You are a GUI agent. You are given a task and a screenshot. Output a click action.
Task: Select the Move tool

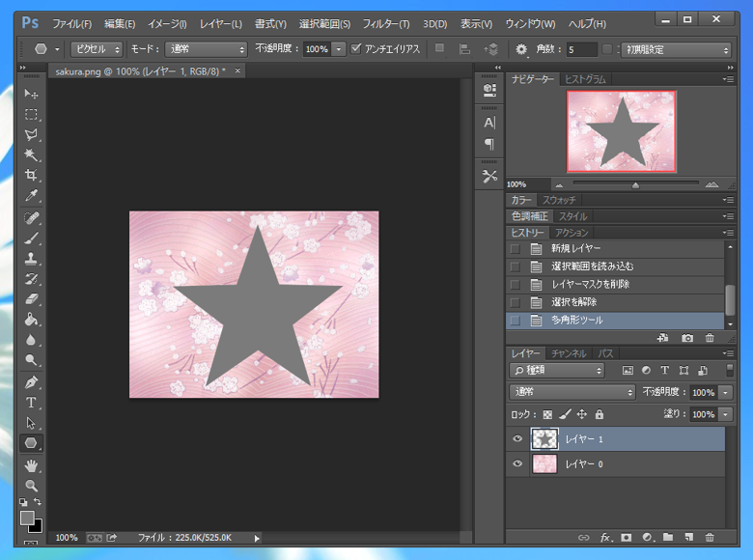point(31,94)
